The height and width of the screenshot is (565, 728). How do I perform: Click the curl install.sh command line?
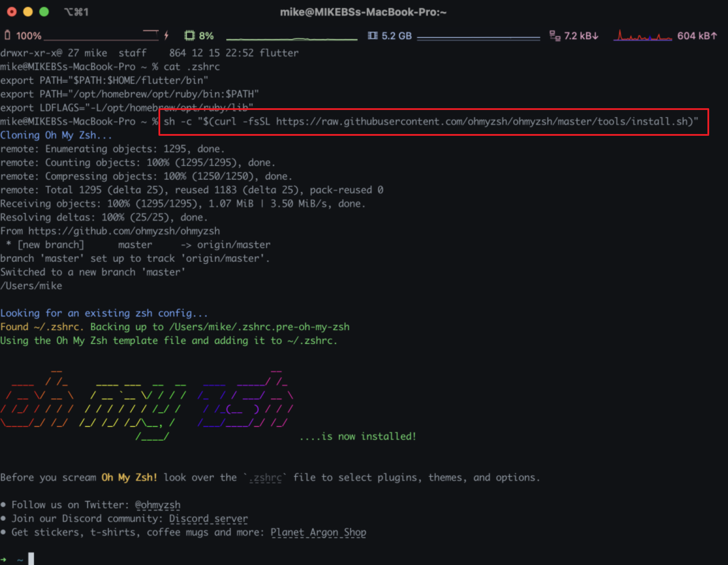pos(431,121)
